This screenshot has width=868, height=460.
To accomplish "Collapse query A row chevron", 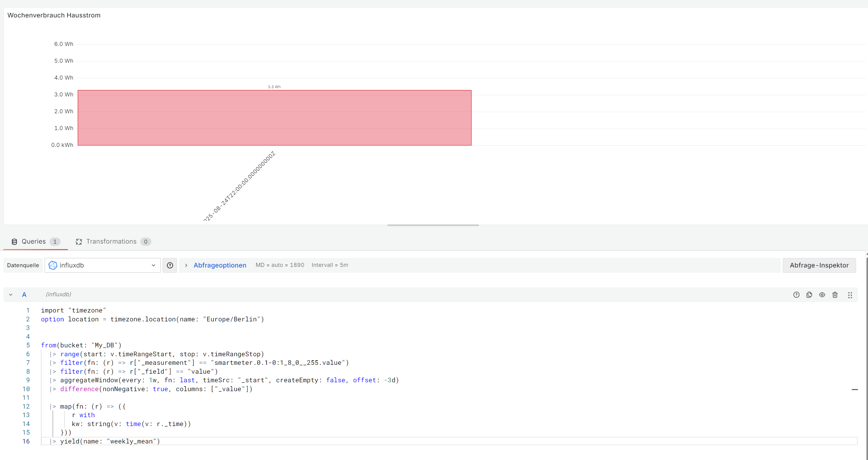I will click(11, 295).
